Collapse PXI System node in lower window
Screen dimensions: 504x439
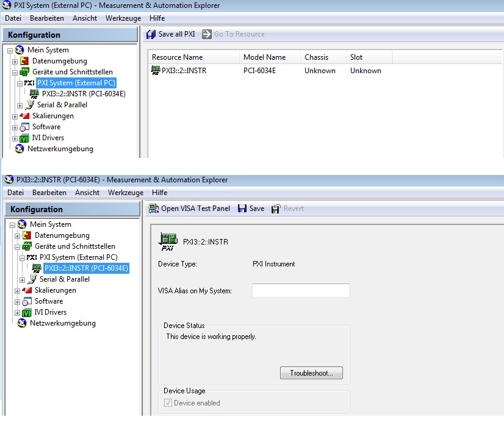point(22,258)
